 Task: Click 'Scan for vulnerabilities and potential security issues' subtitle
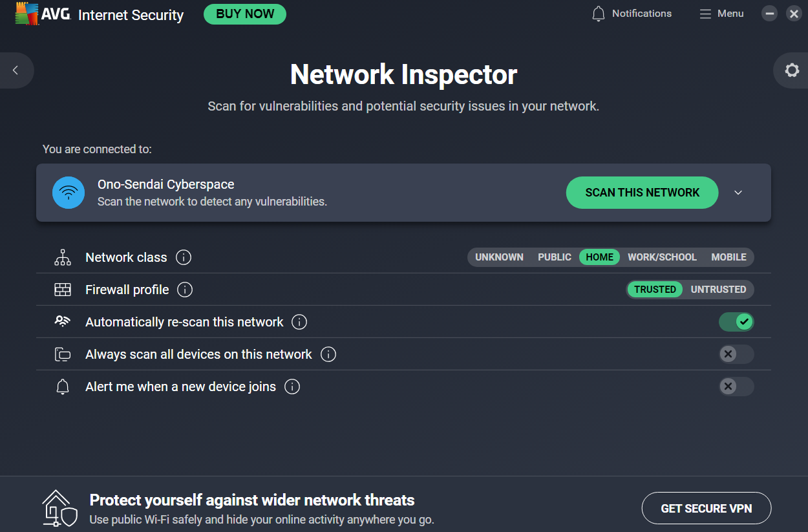pos(403,106)
